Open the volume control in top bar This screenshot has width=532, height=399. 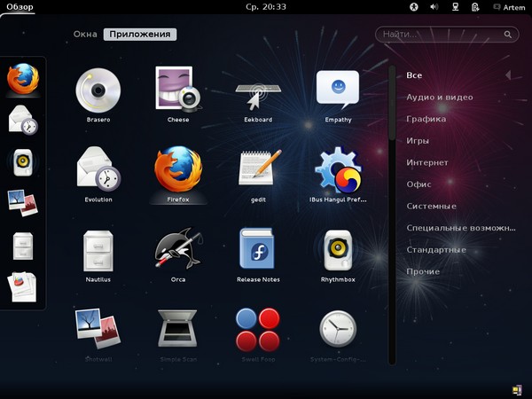[434, 7]
